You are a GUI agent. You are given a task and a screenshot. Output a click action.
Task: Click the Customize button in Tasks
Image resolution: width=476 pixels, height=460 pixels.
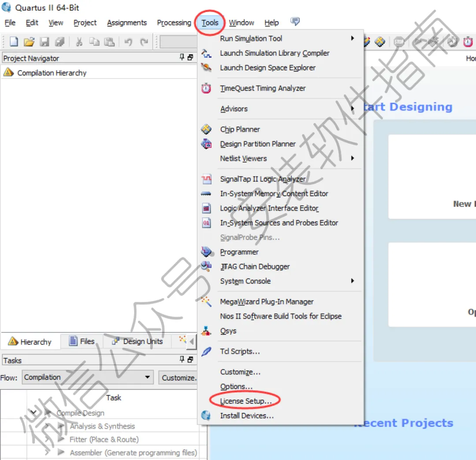178,378
